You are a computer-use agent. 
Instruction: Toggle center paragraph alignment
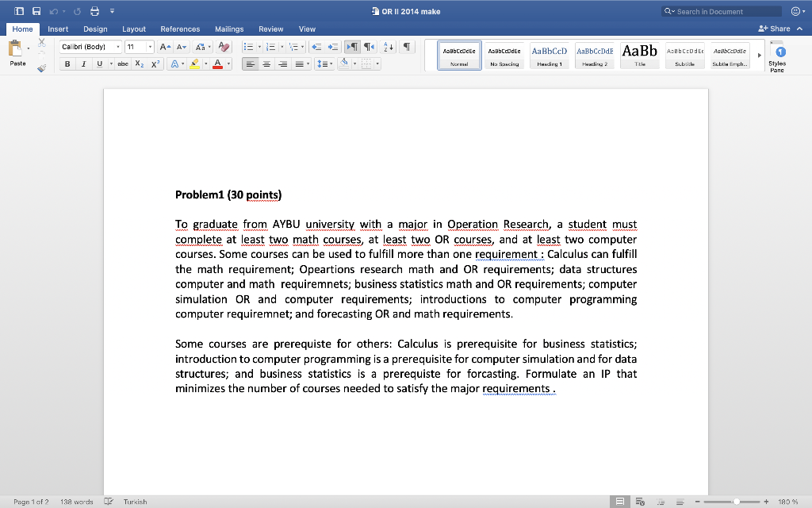265,63
